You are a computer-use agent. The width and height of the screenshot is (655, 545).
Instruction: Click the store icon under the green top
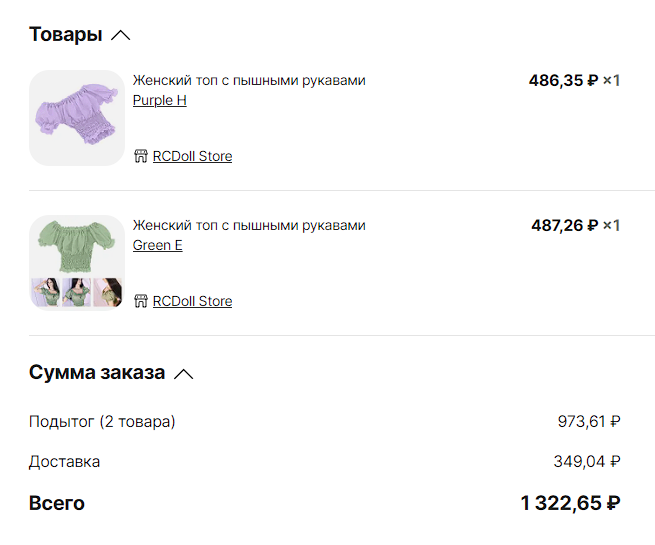point(140,301)
